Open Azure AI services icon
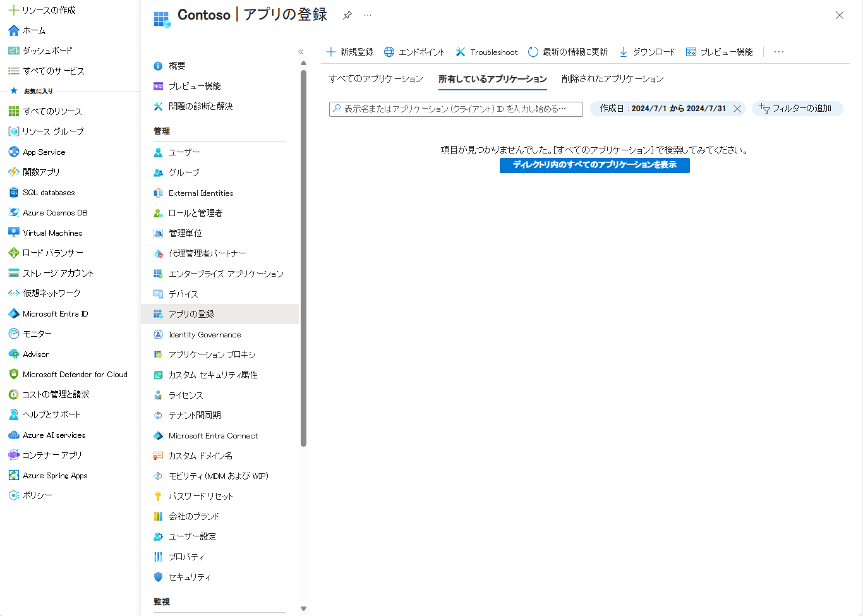The height and width of the screenshot is (616, 863). tap(13, 435)
